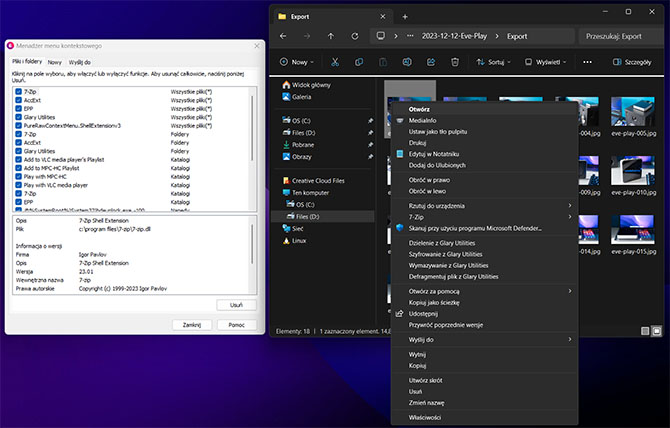
Task: Choose Edytuj w Notatniku from context menu
Action: pos(484,154)
